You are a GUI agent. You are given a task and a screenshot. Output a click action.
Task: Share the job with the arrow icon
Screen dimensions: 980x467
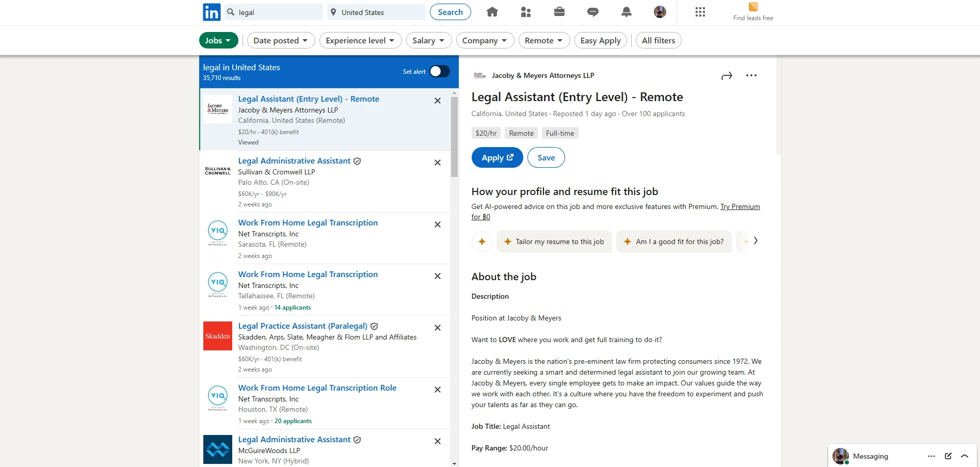pos(727,76)
